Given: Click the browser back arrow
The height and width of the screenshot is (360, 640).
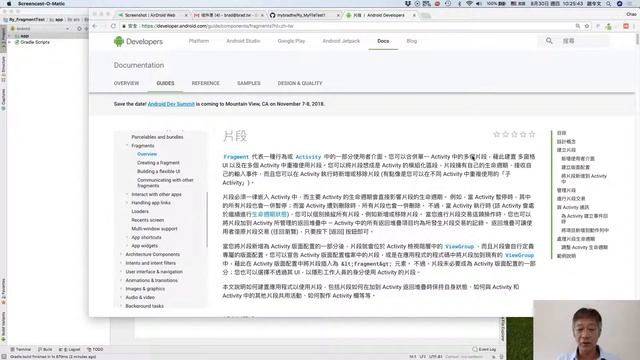Looking at the screenshot, I should [95, 26].
